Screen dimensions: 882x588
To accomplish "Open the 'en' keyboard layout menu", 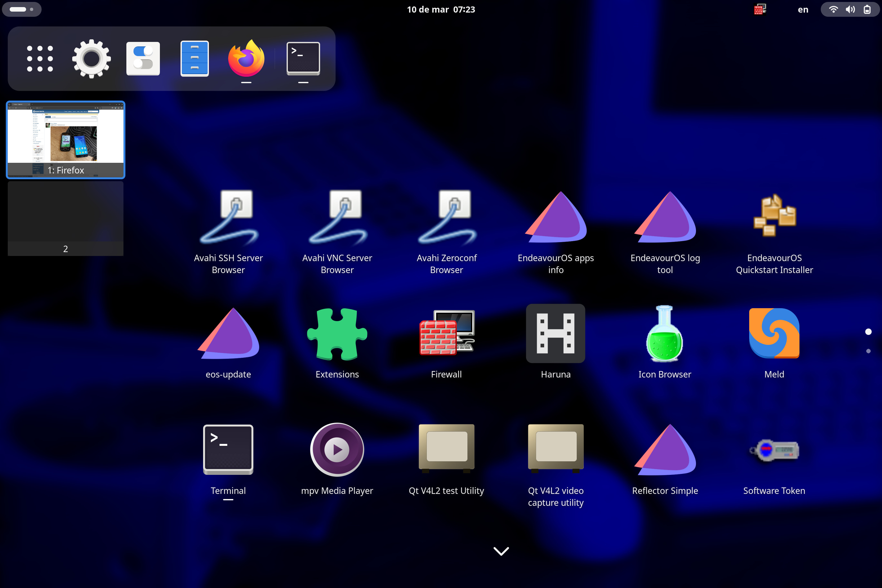I will [x=802, y=9].
